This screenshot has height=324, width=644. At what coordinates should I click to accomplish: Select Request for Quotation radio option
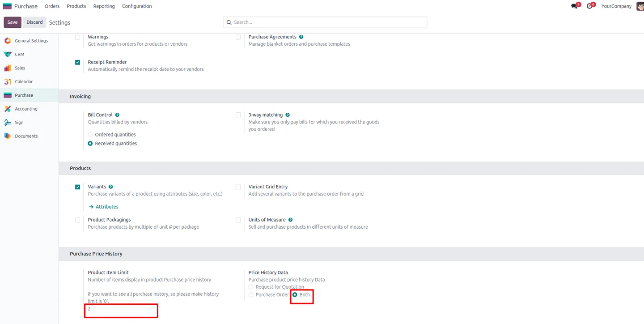(251, 287)
